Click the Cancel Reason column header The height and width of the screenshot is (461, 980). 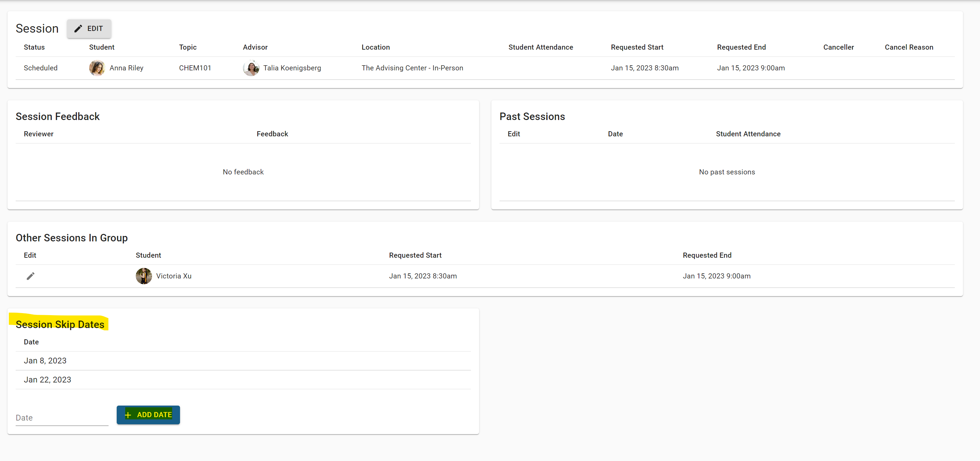pos(909,47)
